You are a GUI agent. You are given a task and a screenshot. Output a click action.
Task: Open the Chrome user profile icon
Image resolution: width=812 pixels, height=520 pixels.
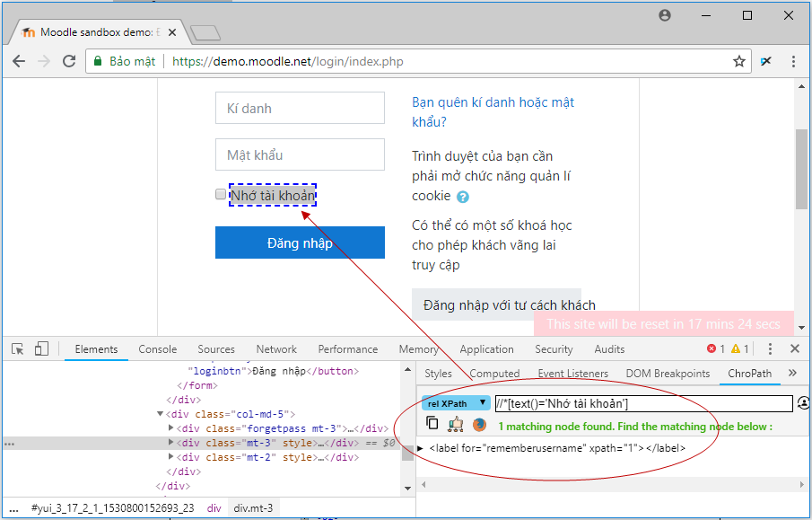(665, 15)
